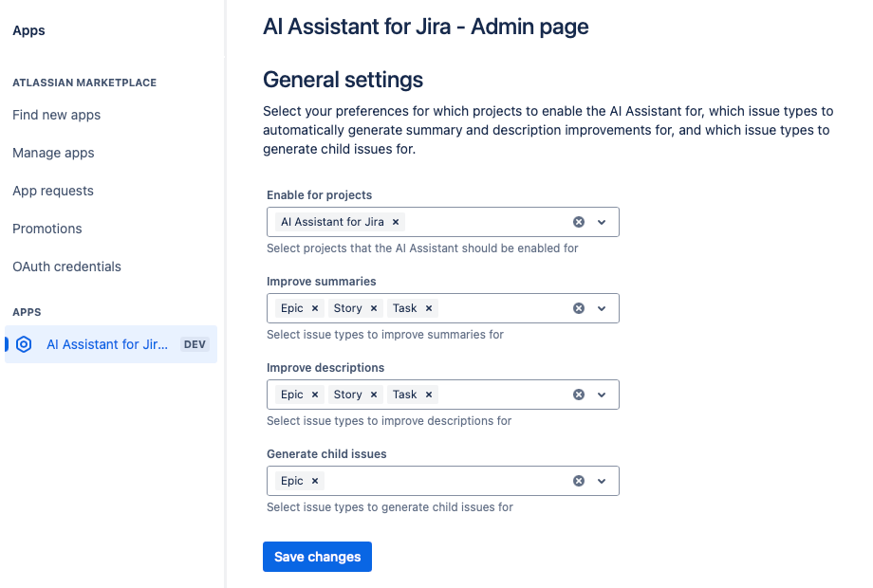Click the AI Assistant for Jira - Admin page title

[426, 27]
